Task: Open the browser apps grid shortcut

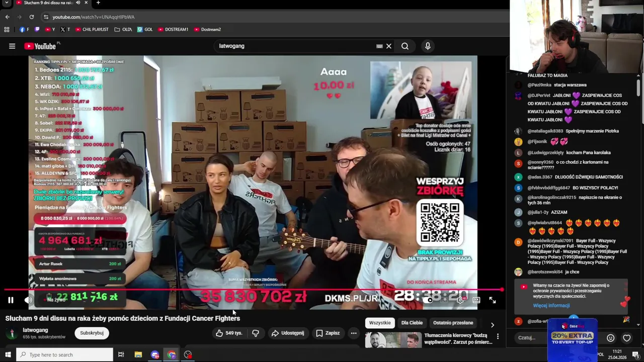Action: (x=7, y=29)
